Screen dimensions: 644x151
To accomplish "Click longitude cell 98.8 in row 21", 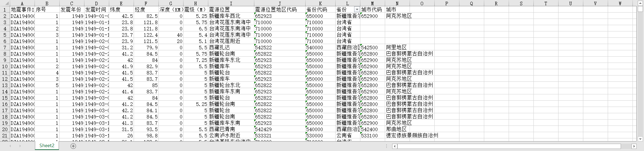I will pyautogui.click(x=146, y=135).
